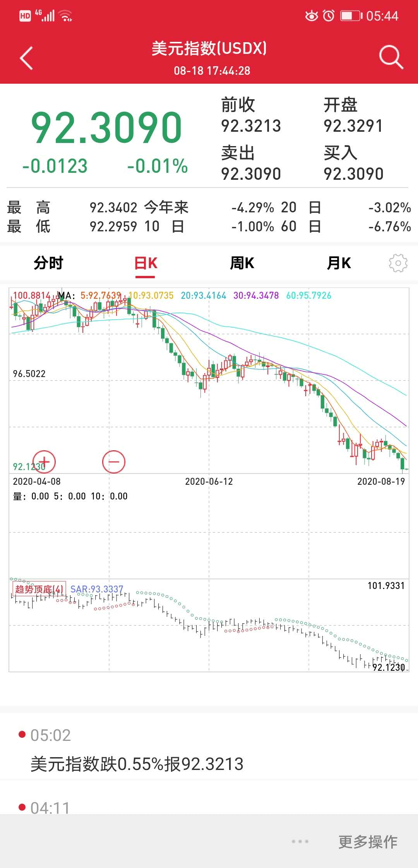Tap SAR:93.3337 indicator value
Screen dimensions: 418x868
[97, 589]
